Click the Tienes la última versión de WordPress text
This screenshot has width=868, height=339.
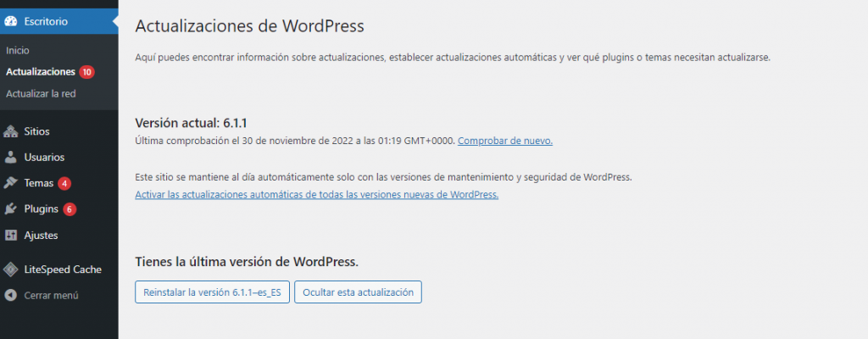tap(247, 261)
